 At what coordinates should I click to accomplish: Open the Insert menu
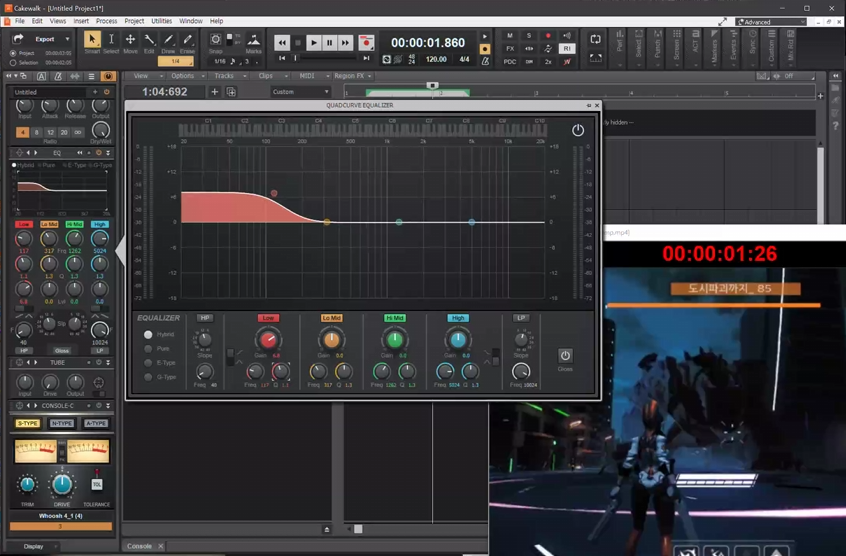81,21
